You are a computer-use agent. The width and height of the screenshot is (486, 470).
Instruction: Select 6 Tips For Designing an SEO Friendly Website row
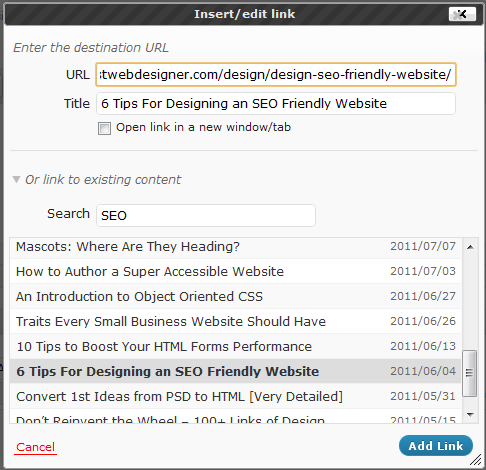point(235,371)
